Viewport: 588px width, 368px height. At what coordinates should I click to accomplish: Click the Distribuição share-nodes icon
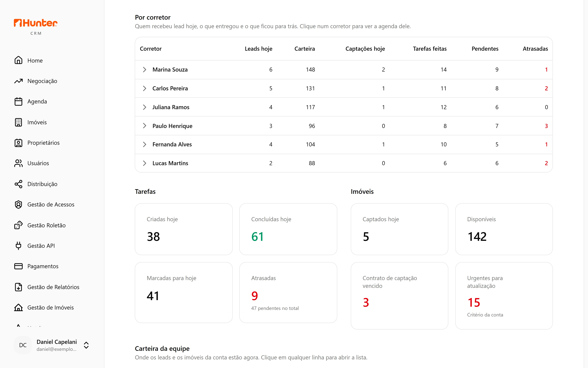[19, 184]
